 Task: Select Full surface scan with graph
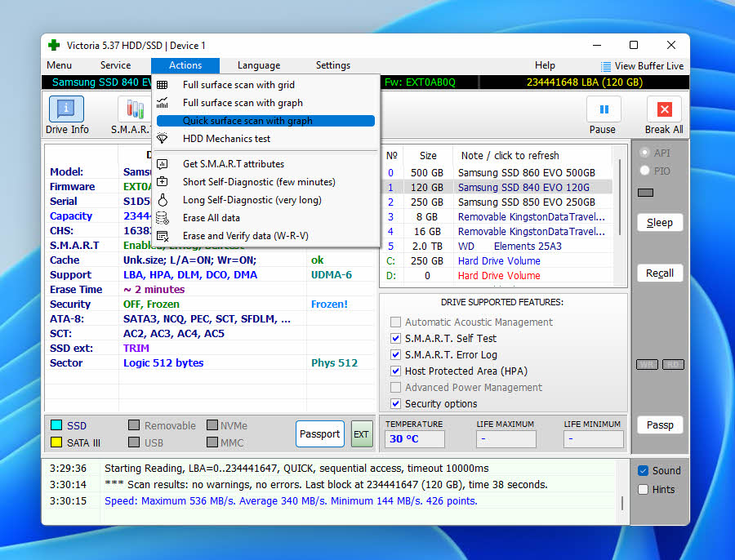click(265, 103)
